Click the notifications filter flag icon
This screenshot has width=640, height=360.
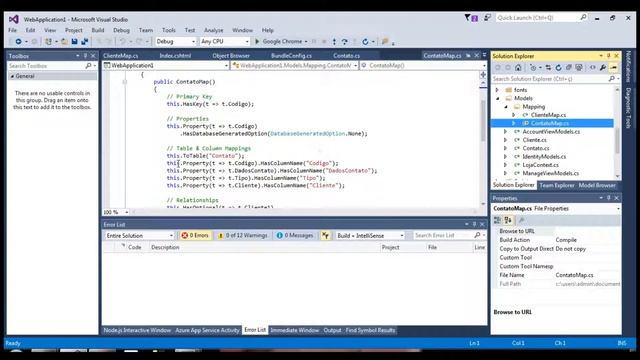(471, 18)
